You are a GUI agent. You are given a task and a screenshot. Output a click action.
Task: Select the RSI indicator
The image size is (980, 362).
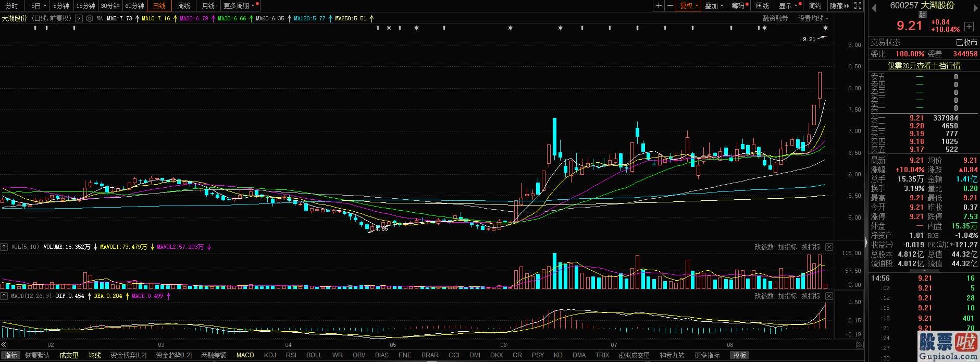point(291,355)
